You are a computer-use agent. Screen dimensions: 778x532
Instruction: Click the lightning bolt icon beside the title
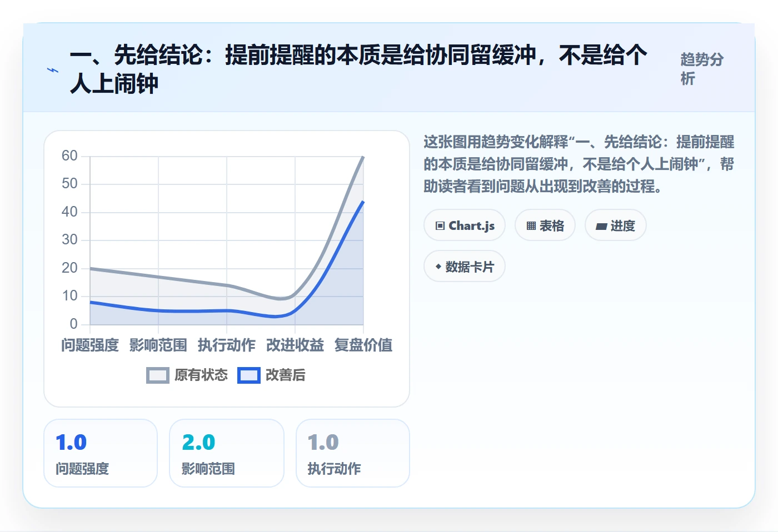tap(53, 71)
